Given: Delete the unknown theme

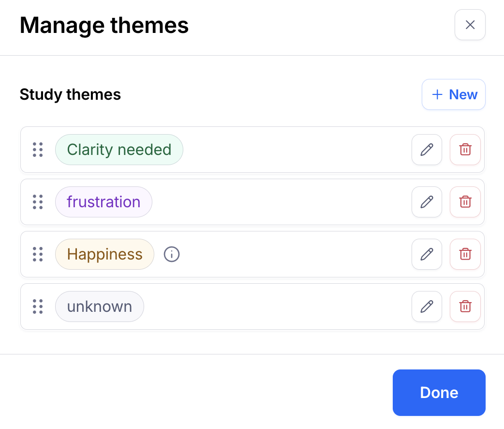Looking at the screenshot, I should click(x=465, y=306).
